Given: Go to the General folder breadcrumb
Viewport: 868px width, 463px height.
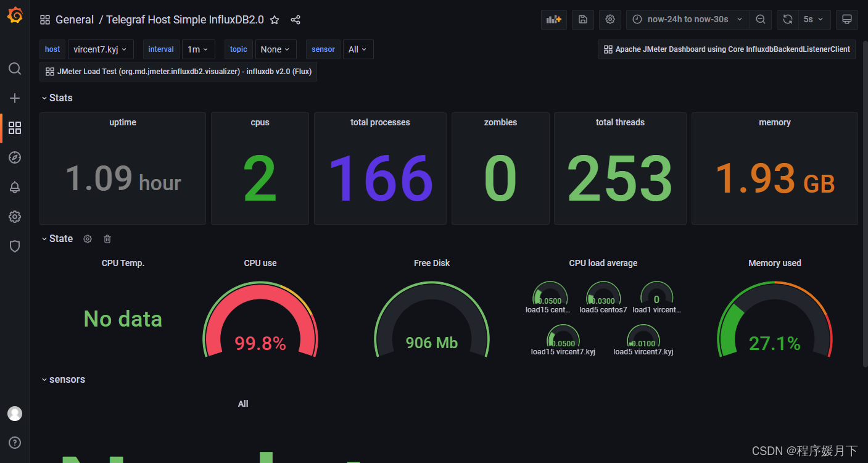Looking at the screenshot, I should click(75, 20).
